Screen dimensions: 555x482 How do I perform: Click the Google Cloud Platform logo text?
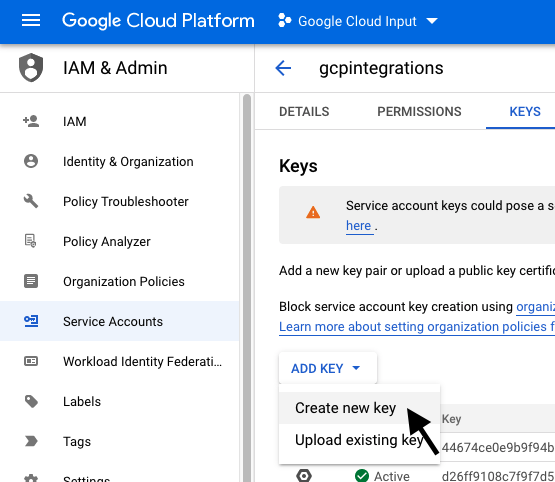point(158,21)
